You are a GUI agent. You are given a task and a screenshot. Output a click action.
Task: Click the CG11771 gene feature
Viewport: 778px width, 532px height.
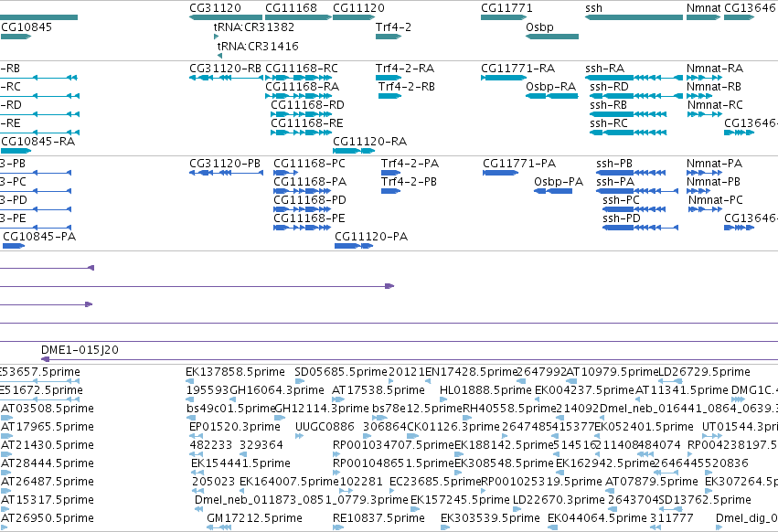pyautogui.click(x=503, y=17)
